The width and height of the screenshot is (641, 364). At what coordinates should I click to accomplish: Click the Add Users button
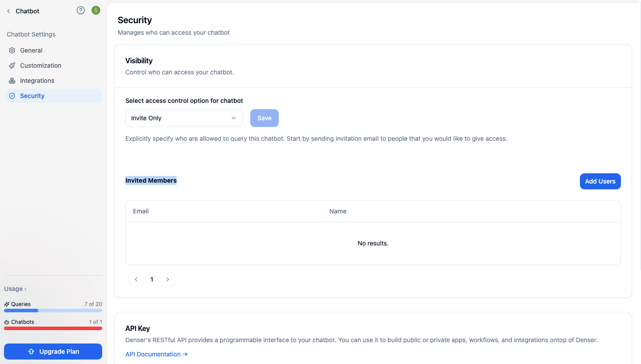[x=600, y=181]
